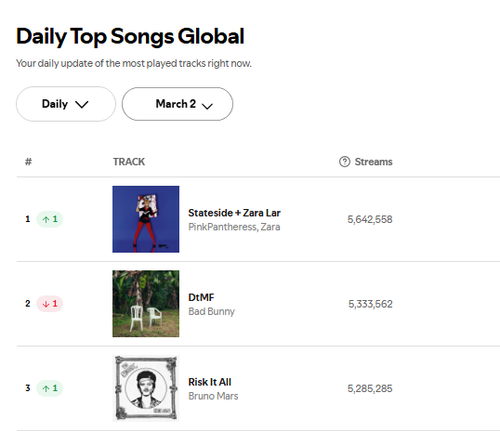Open the DtMF album cover with chairs
500x431 pixels.
(146, 304)
